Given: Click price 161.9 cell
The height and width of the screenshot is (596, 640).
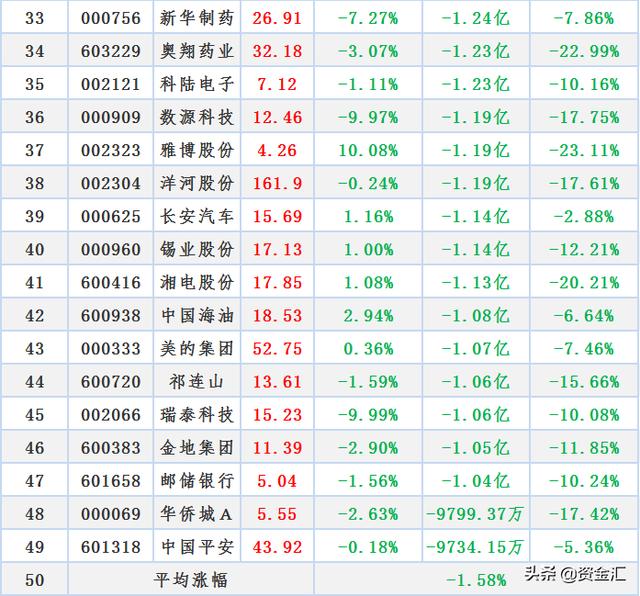Looking at the screenshot, I should 277,184.
